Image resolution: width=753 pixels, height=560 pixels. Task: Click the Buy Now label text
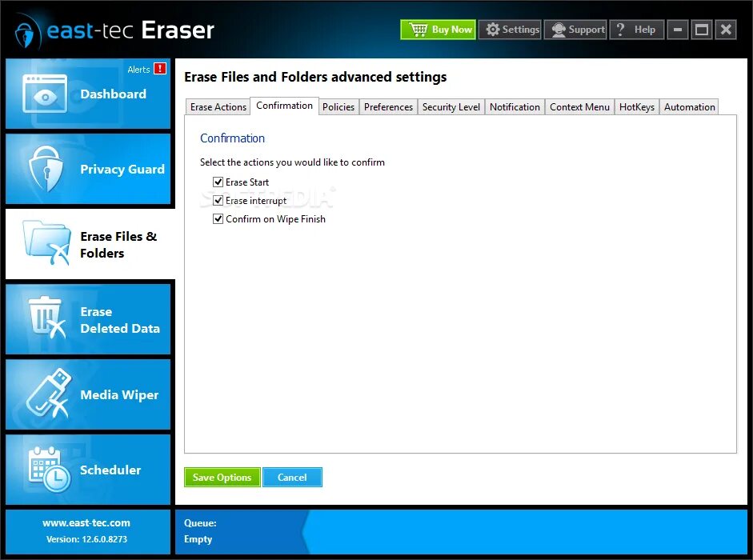452,30
